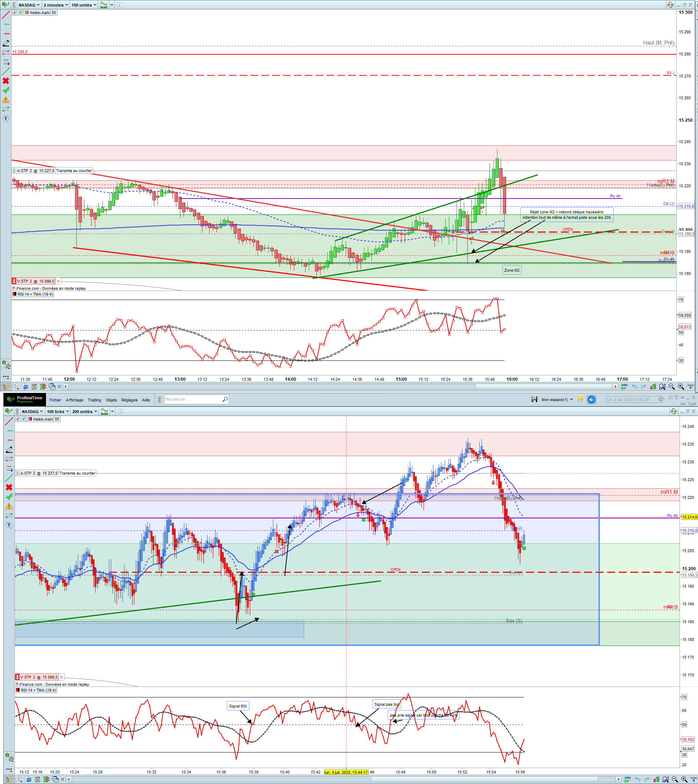Click Transmis au courtier order label
698x784 pixels.
click(x=74, y=171)
